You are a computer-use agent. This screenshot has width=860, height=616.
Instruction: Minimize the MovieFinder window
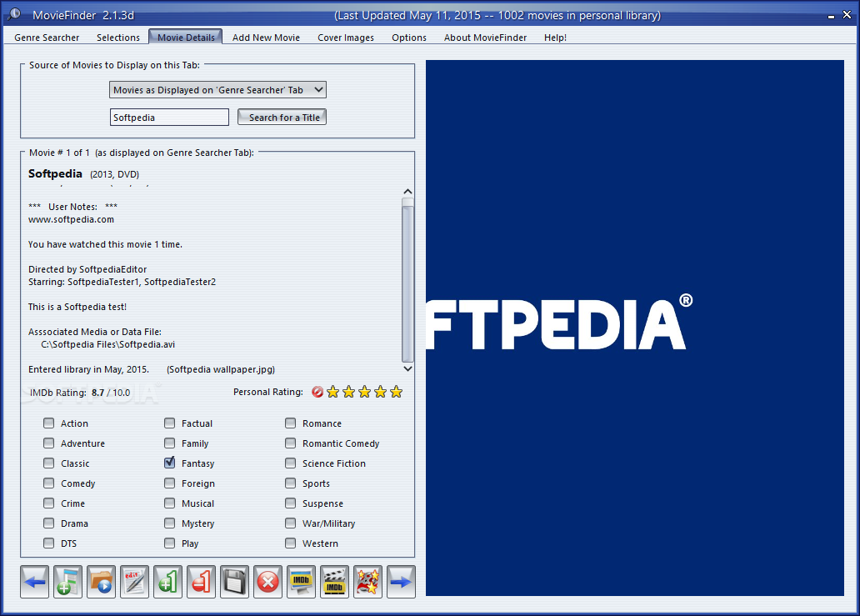[x=831, y=16]
